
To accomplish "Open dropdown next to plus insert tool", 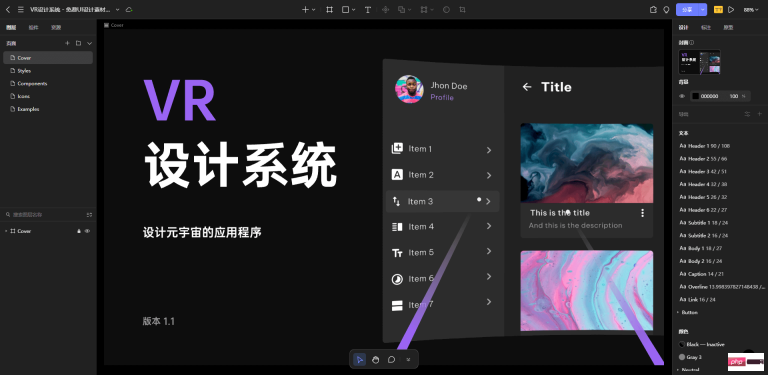I will pos(313,9).
